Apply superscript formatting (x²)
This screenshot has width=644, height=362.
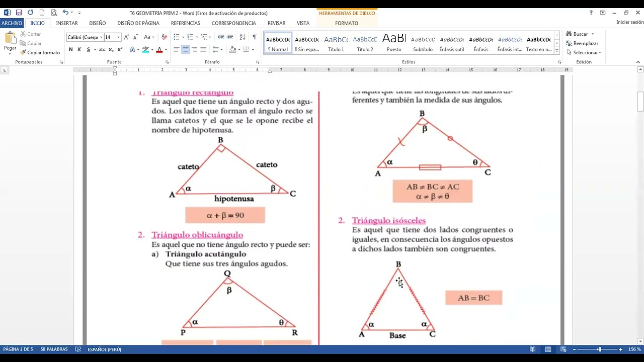pos(120,49)
